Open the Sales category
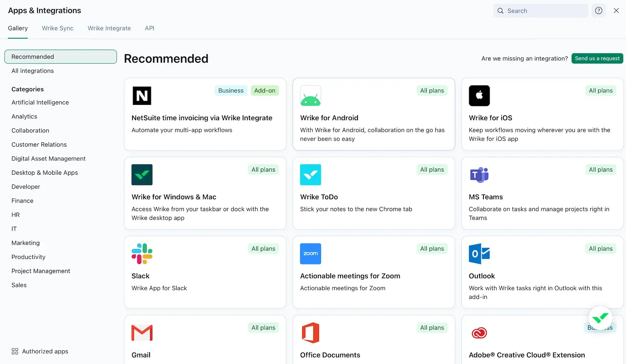 [x=19, y=285]
